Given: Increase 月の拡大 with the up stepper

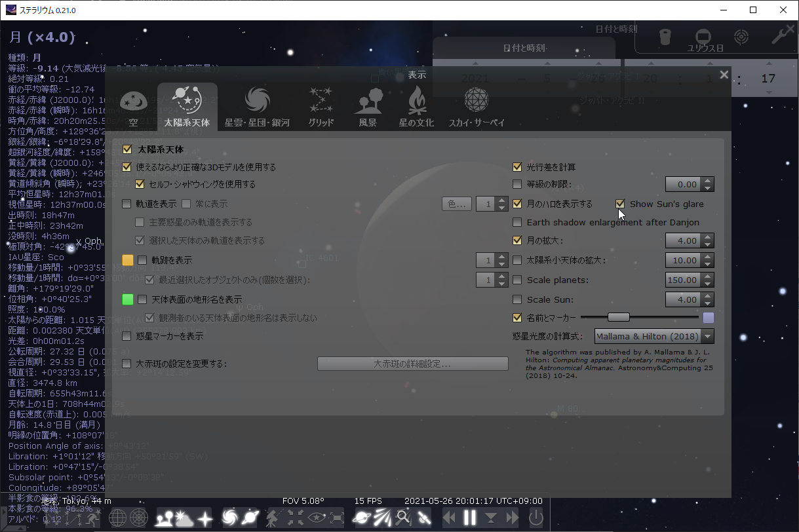Looking at the screenshot, I should click(x=709, y=237).
